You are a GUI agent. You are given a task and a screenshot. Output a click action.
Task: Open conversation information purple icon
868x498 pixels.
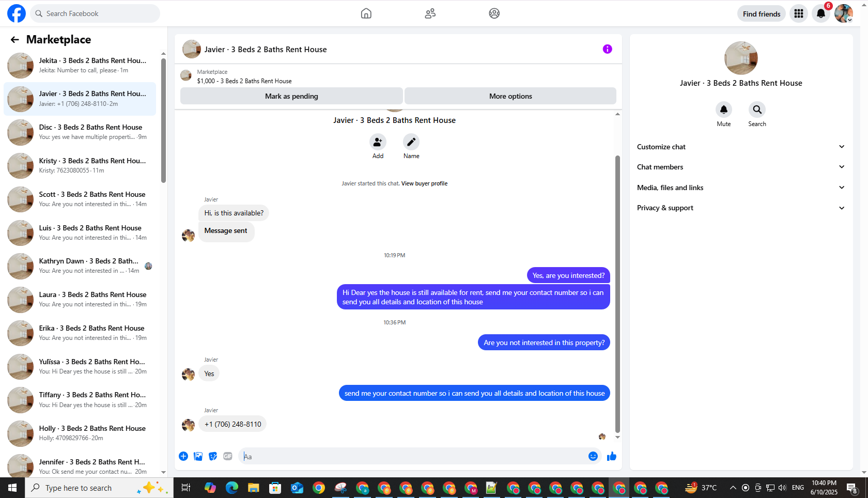(x=608, y=49)
